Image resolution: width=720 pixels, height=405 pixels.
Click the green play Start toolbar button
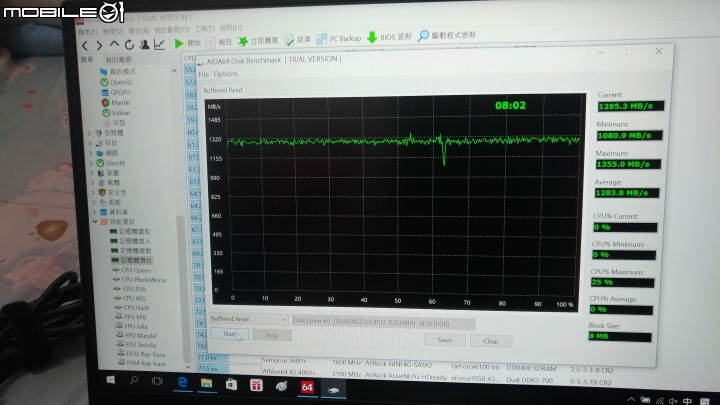click(x=187, y=43)
